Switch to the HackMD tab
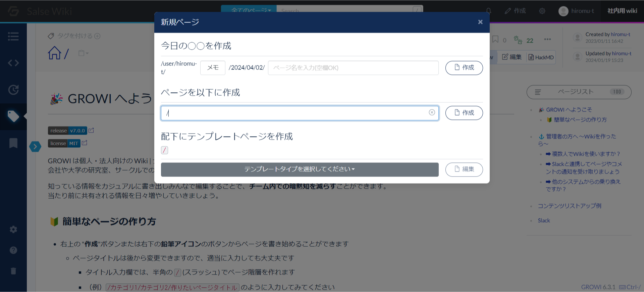The width and height of the screenshot is (644, 292). [x=541, y=57]
